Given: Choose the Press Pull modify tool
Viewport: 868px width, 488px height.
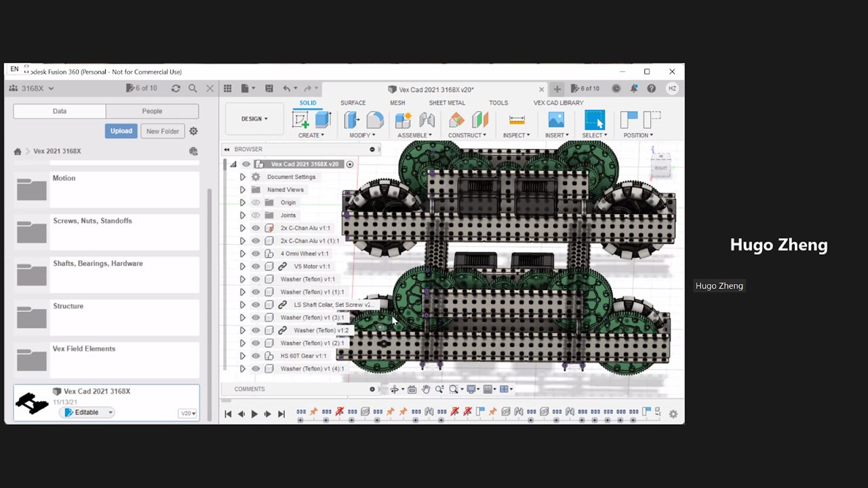Looking at the screenshot, I should (x=351, y=120).
